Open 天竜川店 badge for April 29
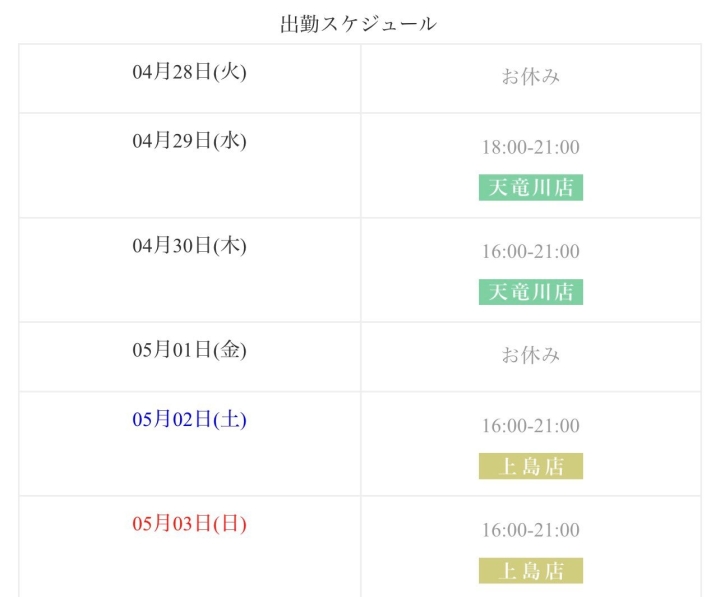 (530, 187)
